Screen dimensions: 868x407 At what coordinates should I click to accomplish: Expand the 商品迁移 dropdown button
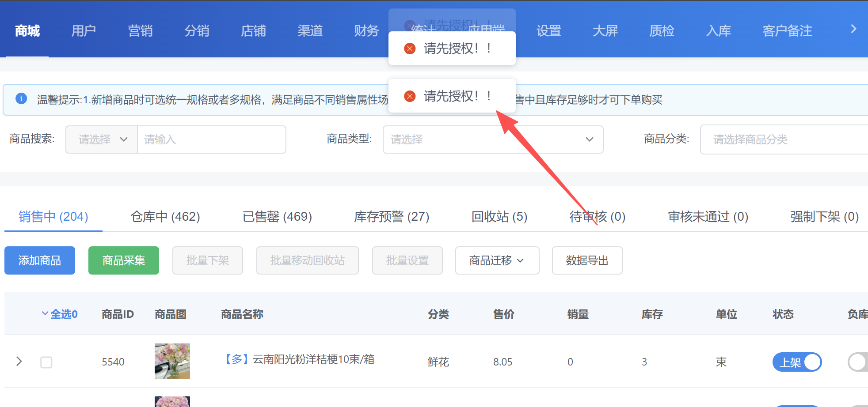coord(497,260)
